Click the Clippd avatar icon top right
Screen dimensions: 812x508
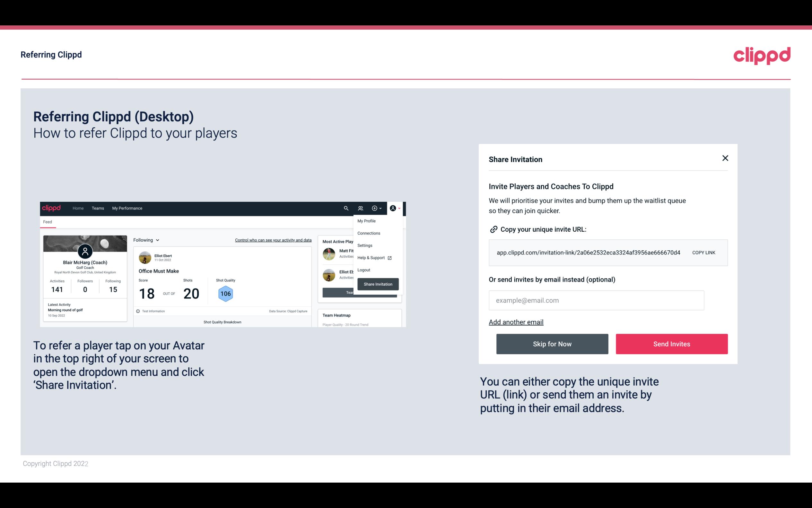point(393,208)
